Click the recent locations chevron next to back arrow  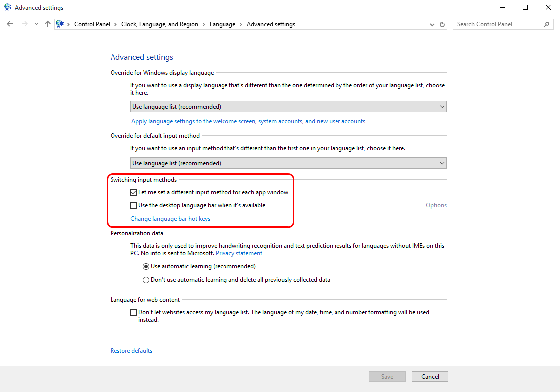point(36,24)
